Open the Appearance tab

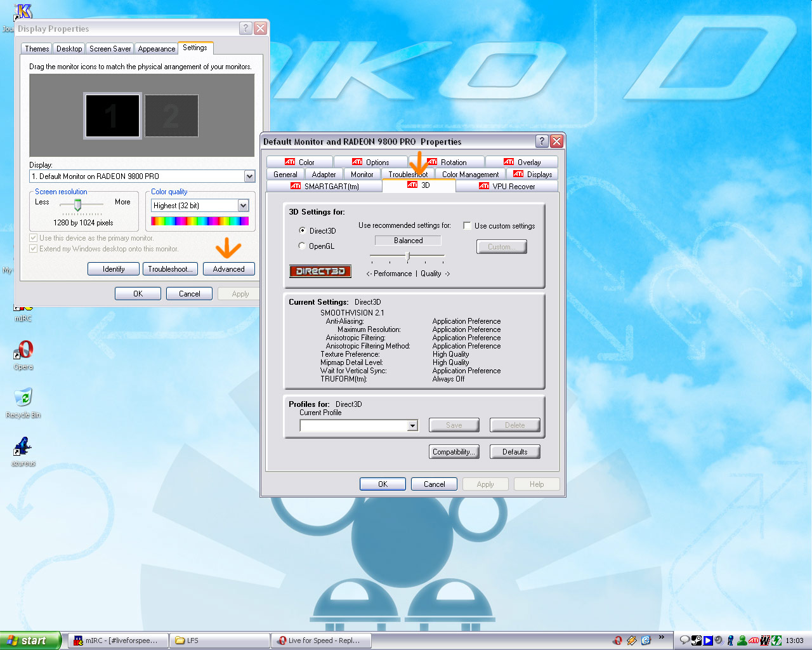pyautogui.click(x=157, y=49)
